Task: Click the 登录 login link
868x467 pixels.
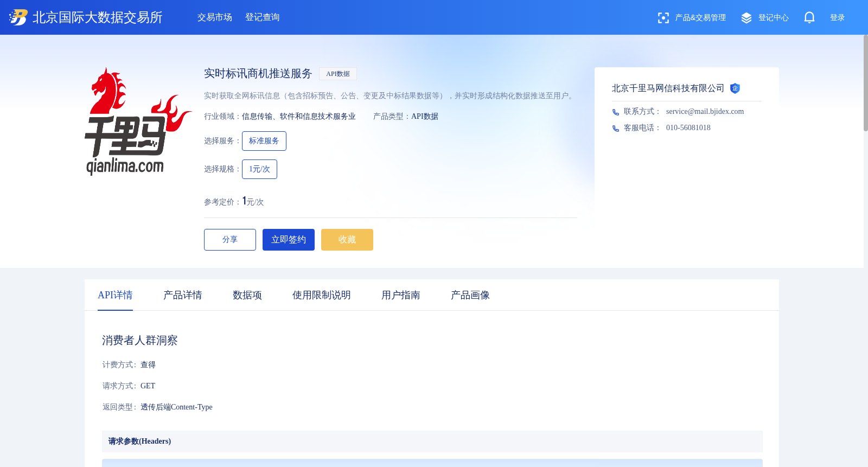Action: coord(838,18)
